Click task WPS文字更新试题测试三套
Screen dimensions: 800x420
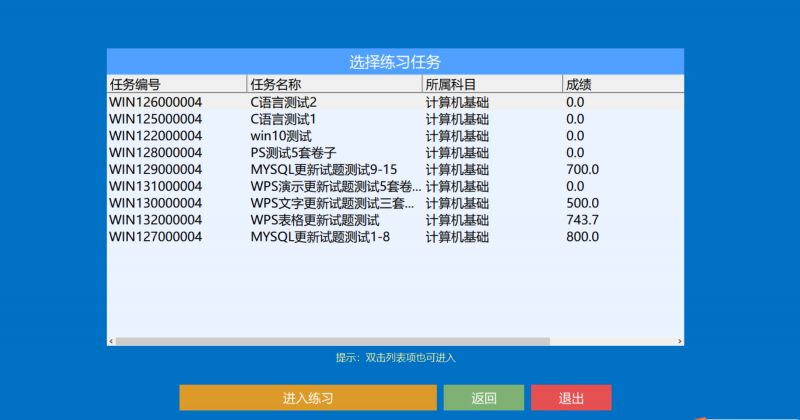pos(332,203)
